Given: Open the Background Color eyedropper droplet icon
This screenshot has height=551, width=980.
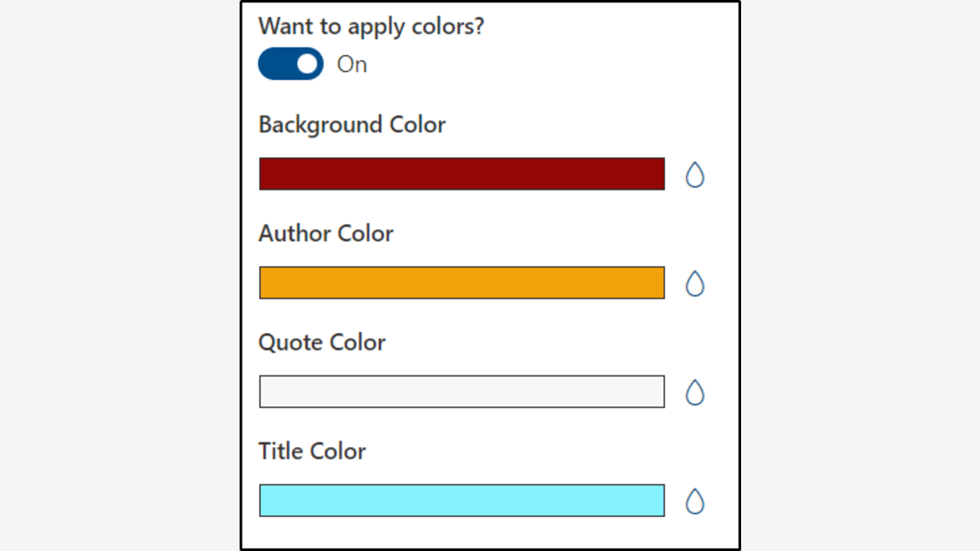Looking at the screenshot, I should pyautogui.click(x=694, y=174).
